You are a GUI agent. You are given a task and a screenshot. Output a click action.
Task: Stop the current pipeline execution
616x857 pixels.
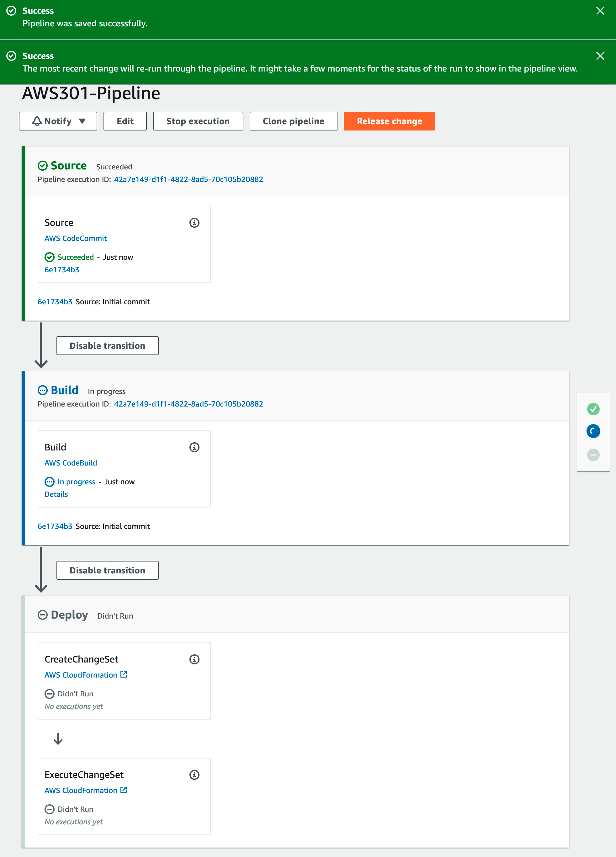(x=198, y=121)
